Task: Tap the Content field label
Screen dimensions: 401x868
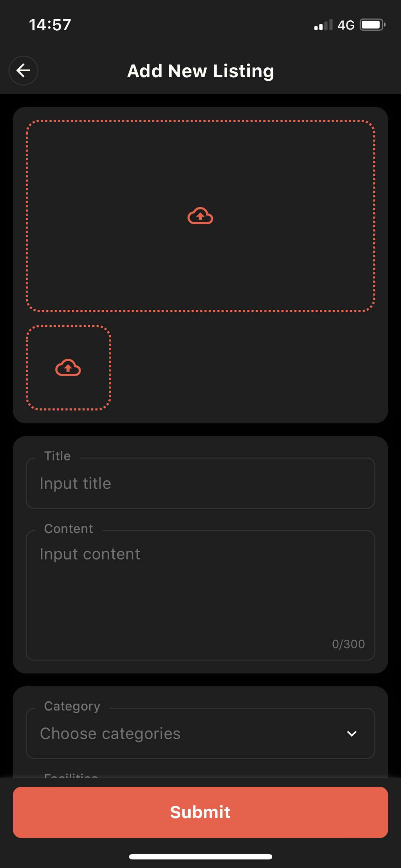Action: coord(68,529)
